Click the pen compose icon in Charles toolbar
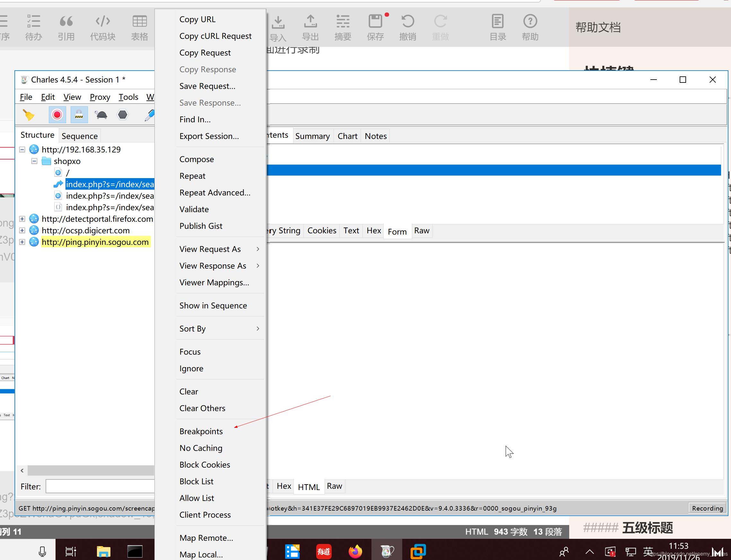Image resolution: width=731 pixels, height=560 pixels. [149, 115]
